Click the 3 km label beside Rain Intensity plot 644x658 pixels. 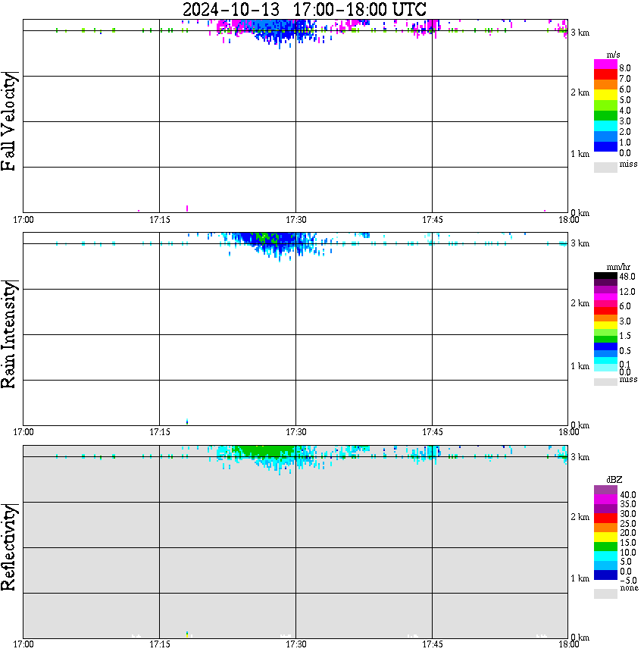(580, 243)
